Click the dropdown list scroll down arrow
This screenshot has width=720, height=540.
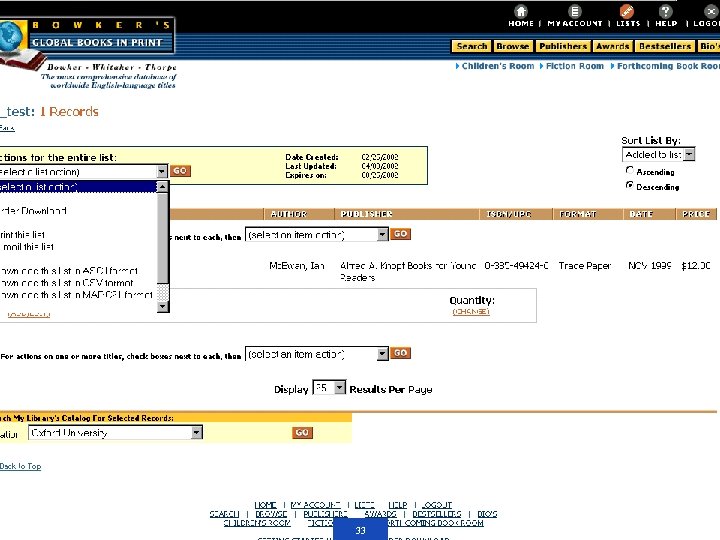(163, 306)
